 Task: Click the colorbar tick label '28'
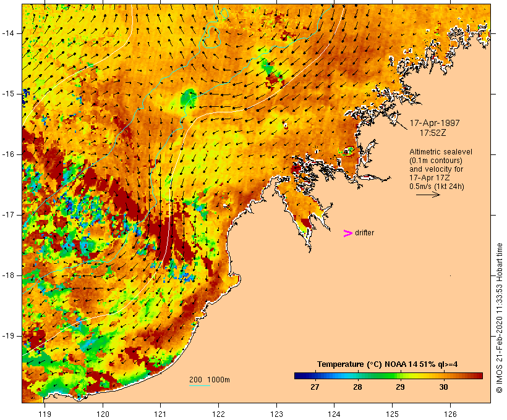coord(357,387)
